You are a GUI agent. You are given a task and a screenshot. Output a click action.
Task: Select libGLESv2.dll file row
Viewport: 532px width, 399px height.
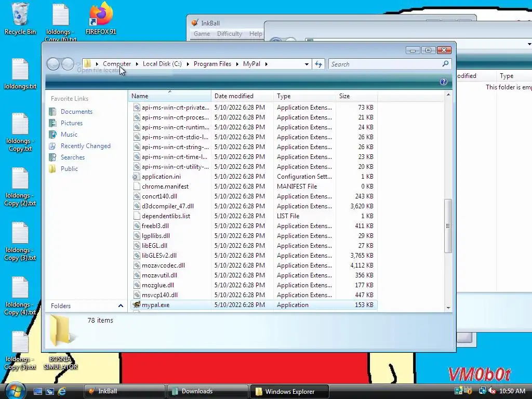pos(254,256)
